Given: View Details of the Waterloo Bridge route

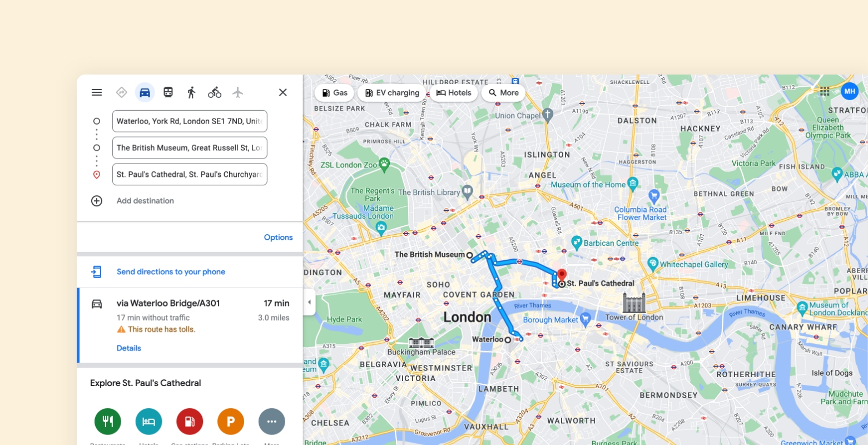Looking at the screenshot, I should point(128,348).
